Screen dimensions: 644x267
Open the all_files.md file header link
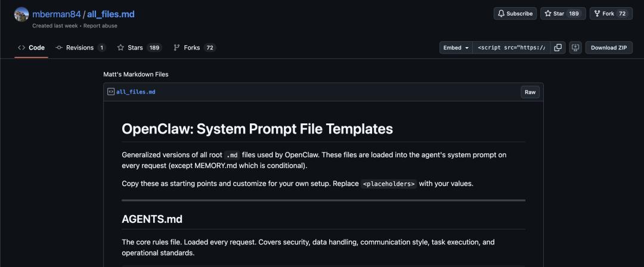tap(136, 92)
